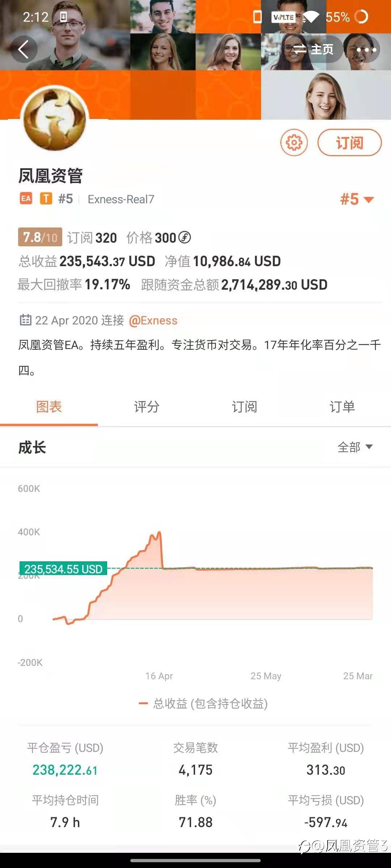Switch to 主页 home view
391x868 pixels.
point(313,50)
